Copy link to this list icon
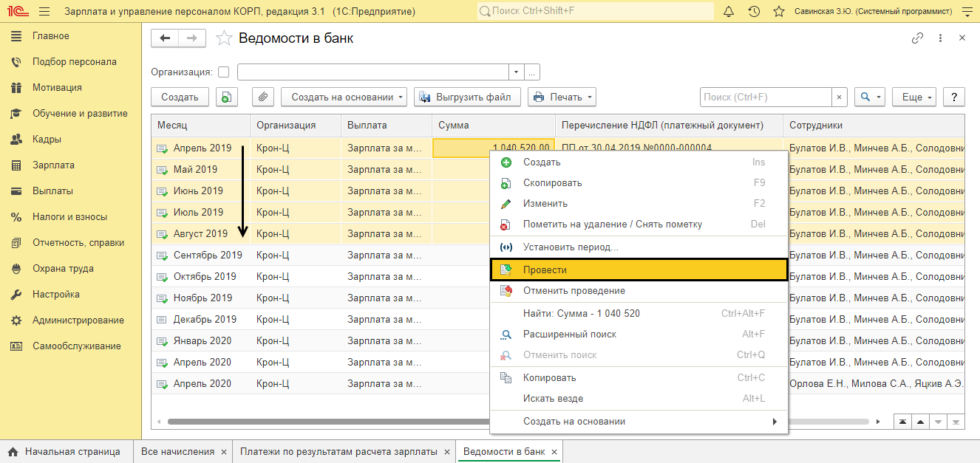 [917, 38]
